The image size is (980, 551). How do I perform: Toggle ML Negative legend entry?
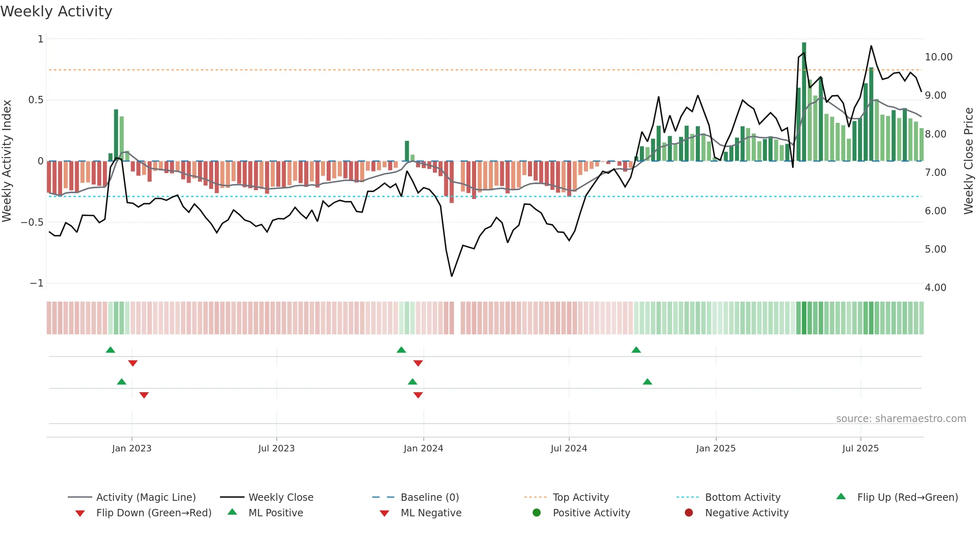tap(421, 513)
